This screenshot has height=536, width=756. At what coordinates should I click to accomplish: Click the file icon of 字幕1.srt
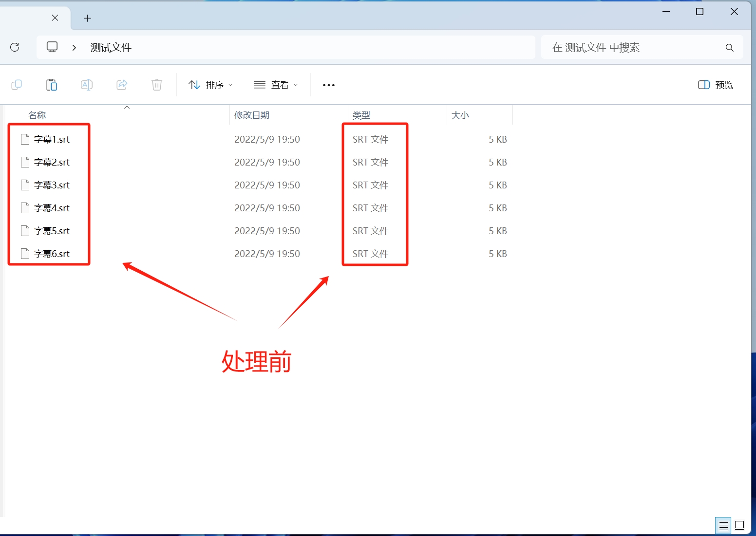25,139
